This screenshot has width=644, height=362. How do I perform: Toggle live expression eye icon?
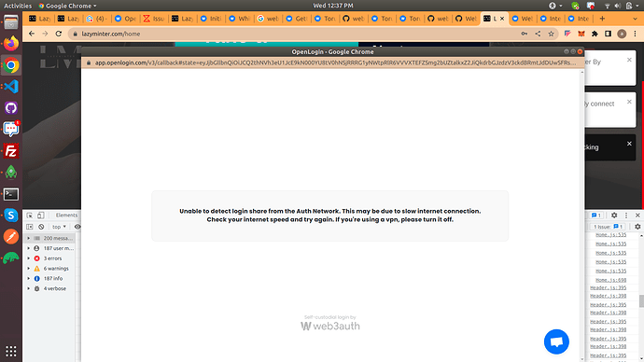point(77,227)
